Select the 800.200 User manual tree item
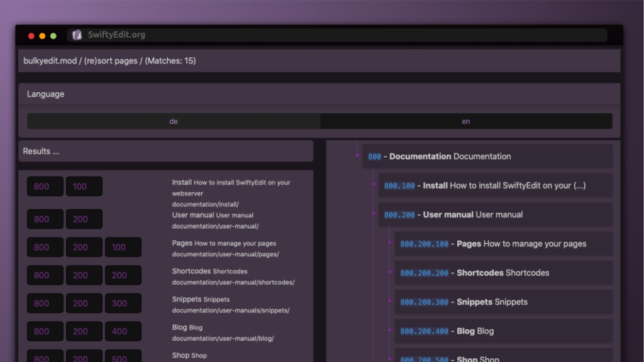This screenshot has height=362, width=644. [x=496, y=215]
